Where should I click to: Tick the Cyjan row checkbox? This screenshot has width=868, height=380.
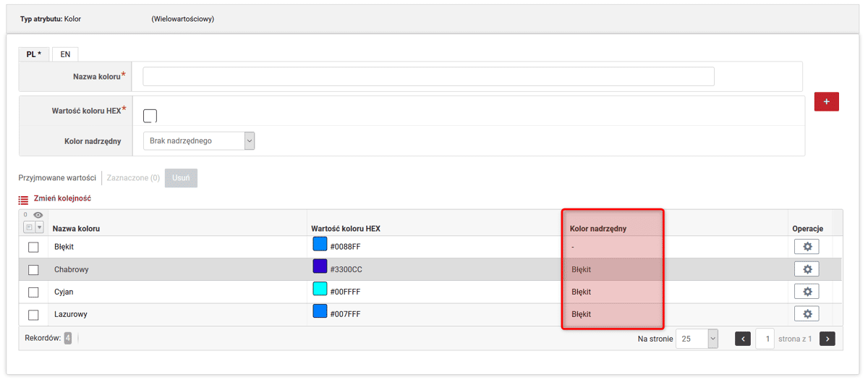click(33, 292)
